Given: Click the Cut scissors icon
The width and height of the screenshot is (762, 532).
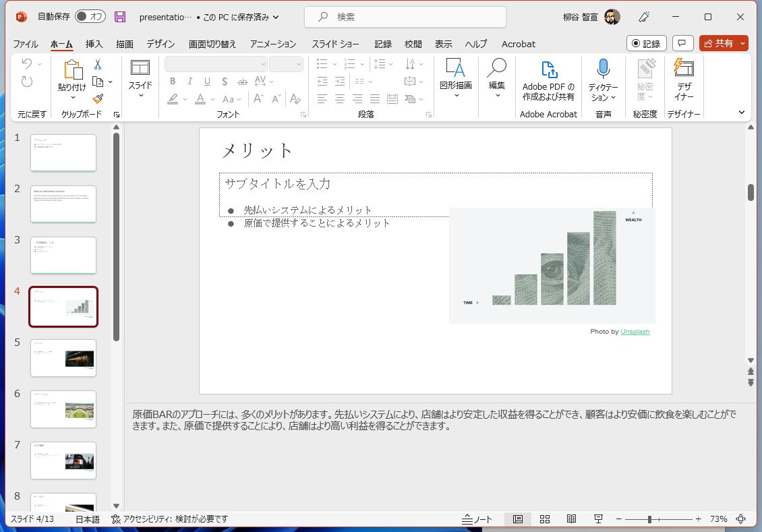Looking at the screenshot, I should point(98,65).
